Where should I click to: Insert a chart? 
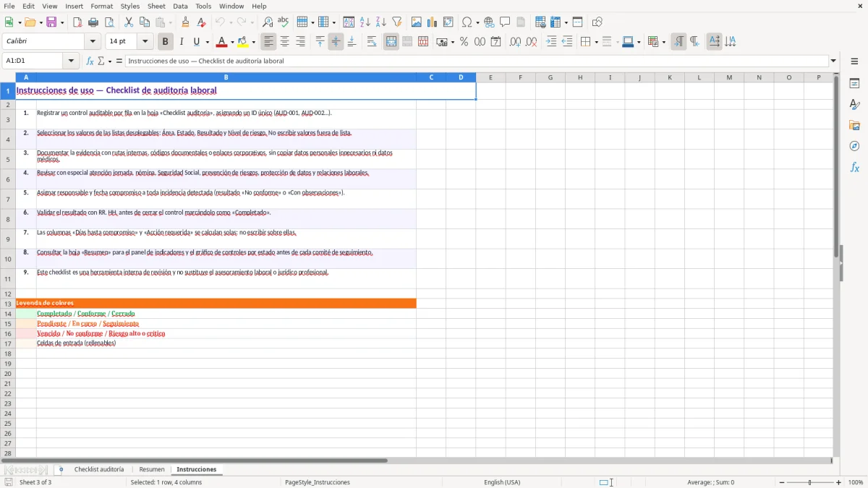pyautogui.click(x=433, y=22)
